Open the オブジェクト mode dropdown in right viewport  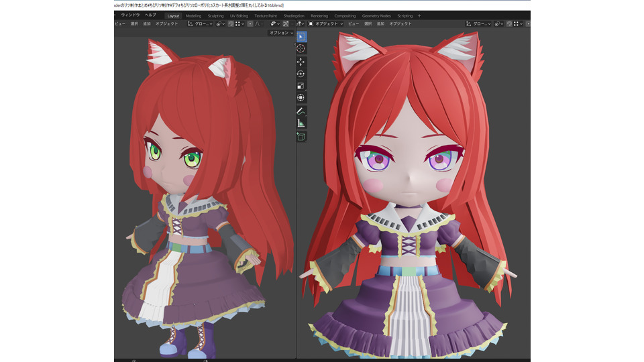pos(326,24)
